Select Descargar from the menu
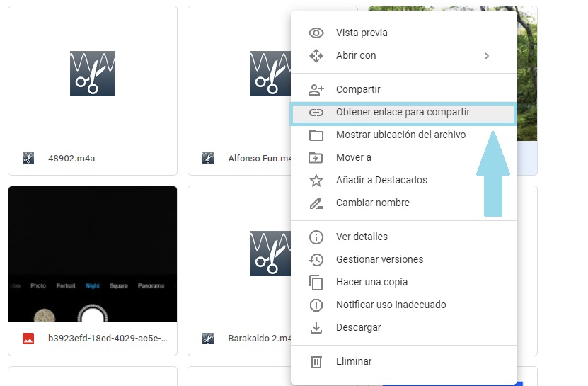The image size is (588, 386). [404, 327]
